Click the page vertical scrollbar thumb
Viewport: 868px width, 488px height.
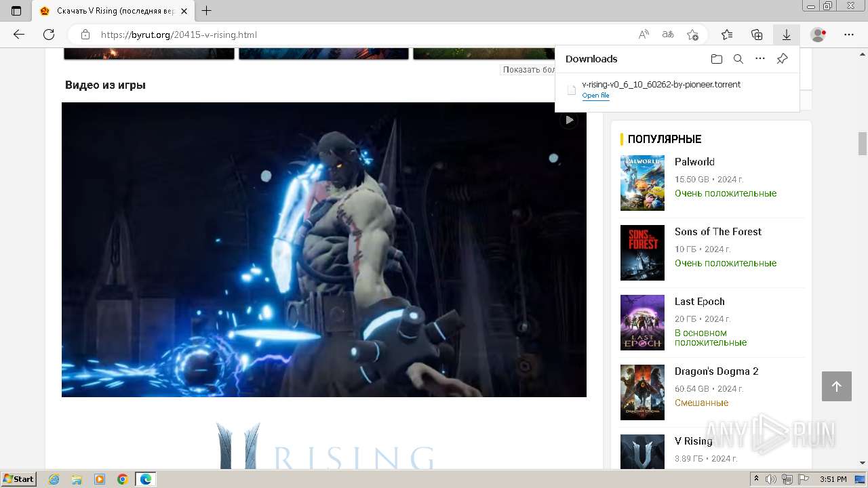(863, 143)
